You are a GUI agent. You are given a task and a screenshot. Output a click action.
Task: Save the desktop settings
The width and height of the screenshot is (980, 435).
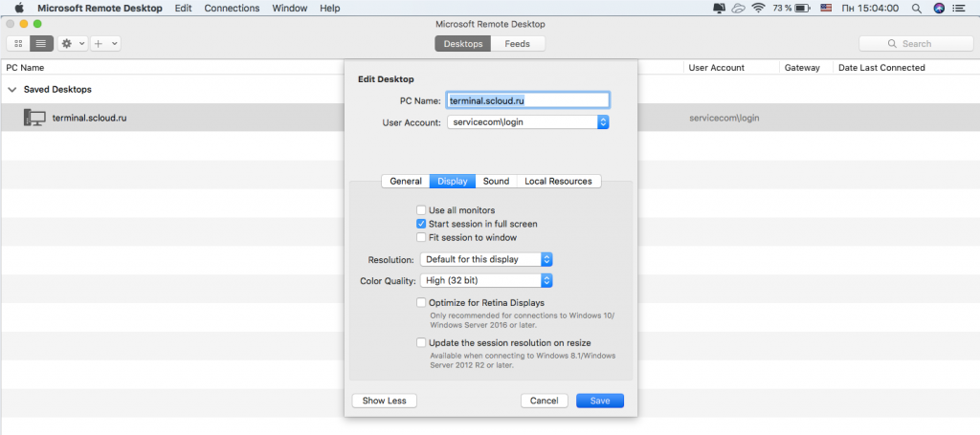[600, 401]
